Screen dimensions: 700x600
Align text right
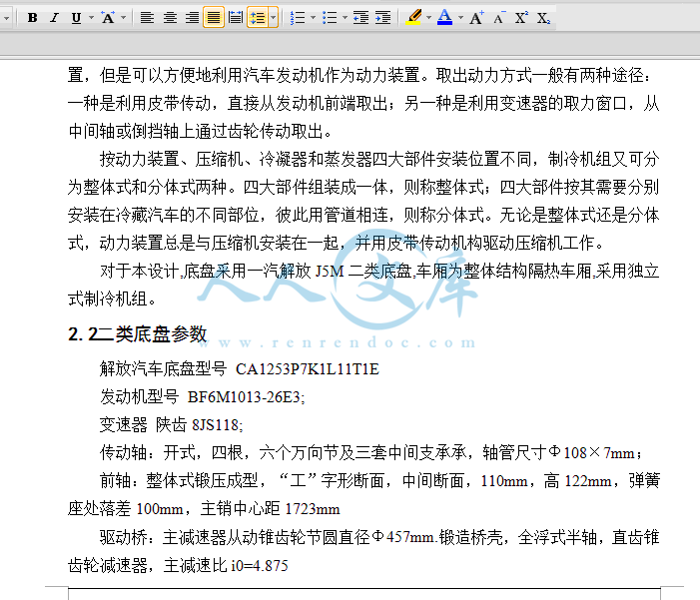pos(192,18)
